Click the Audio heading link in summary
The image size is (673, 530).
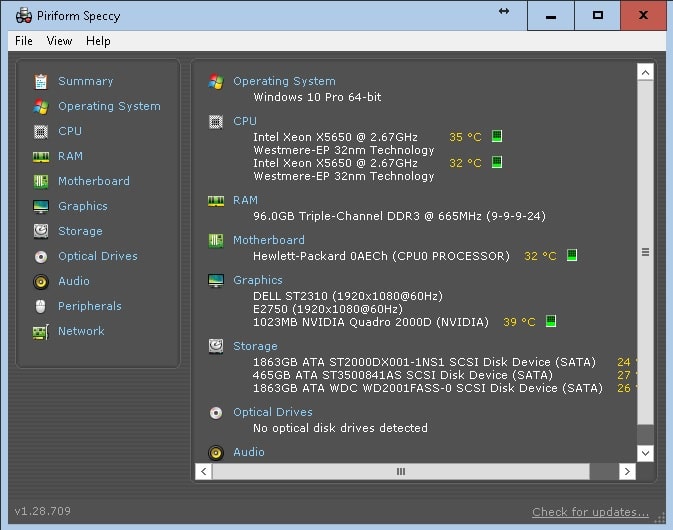249,452
